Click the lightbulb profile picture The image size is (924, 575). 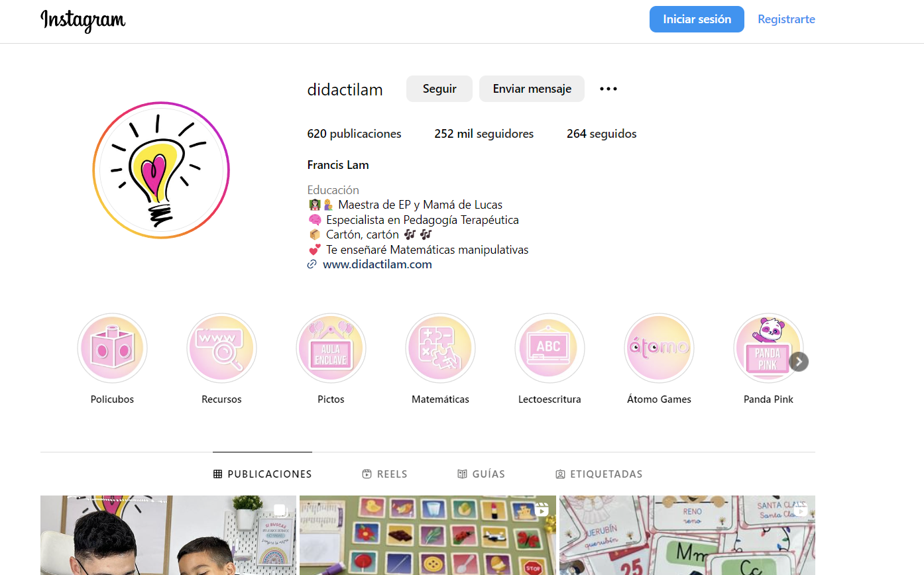[x=161, y=170]
